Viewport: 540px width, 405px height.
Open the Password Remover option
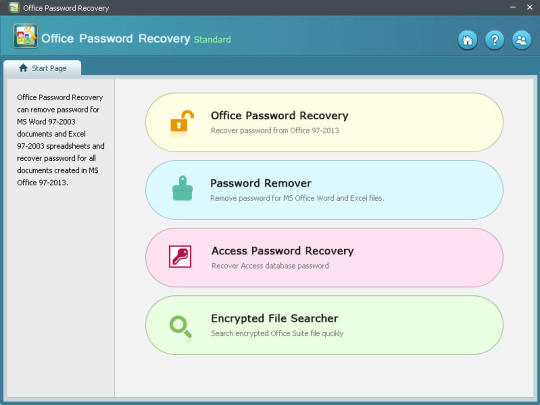pos(324,190)
